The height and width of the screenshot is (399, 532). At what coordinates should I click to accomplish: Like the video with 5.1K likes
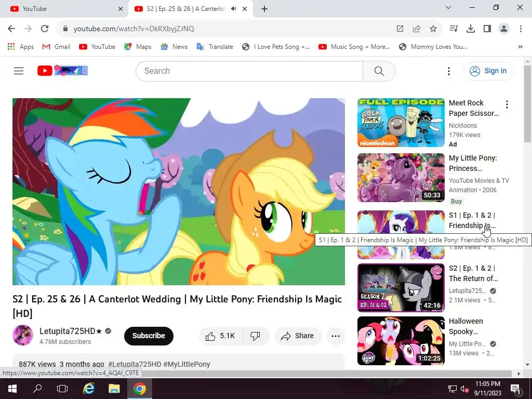click(220, 336)
